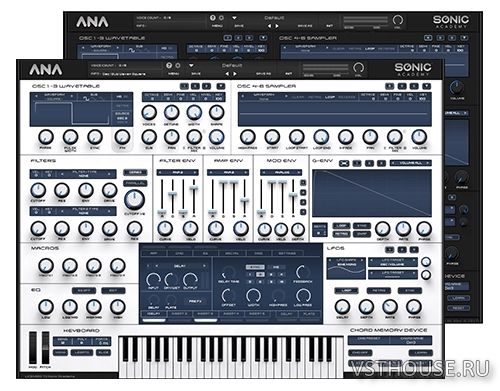Switch to Settings tab in center panel
This screenshot has height=391, width=500.
tap(287, 254)
